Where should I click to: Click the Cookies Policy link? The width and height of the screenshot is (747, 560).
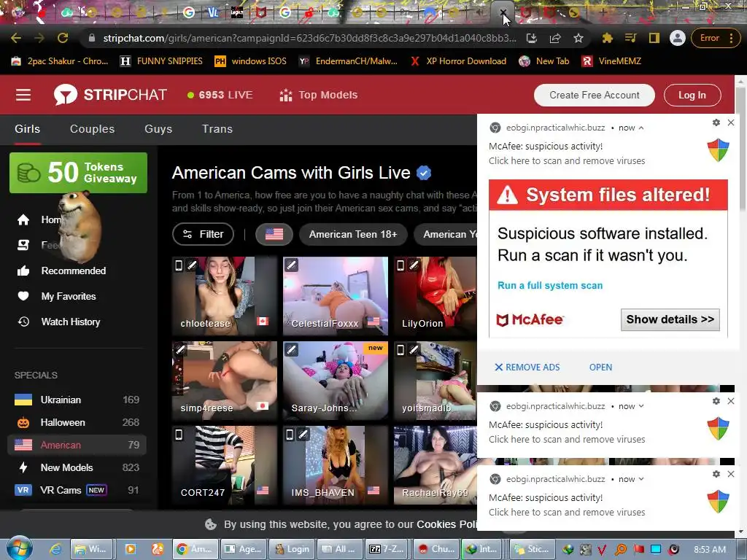446,524
